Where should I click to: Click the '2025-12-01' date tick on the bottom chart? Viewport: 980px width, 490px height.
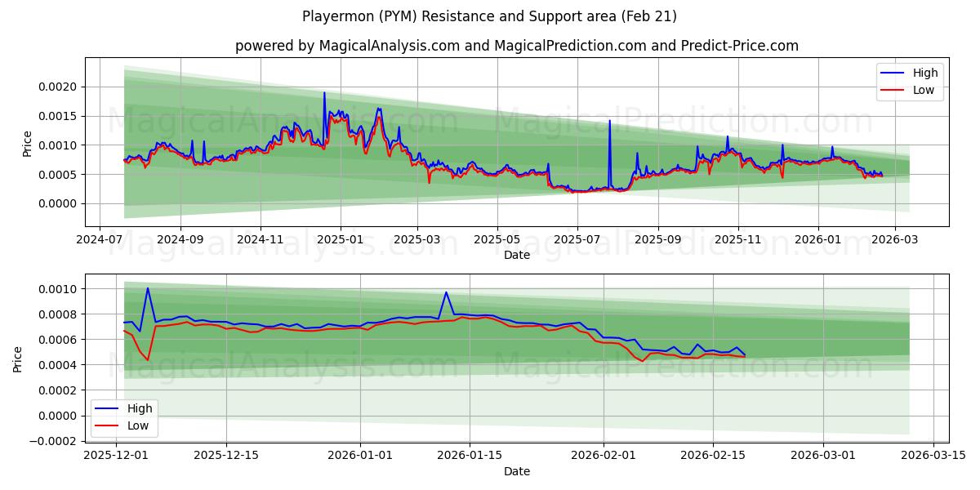[x=116, y=456]
